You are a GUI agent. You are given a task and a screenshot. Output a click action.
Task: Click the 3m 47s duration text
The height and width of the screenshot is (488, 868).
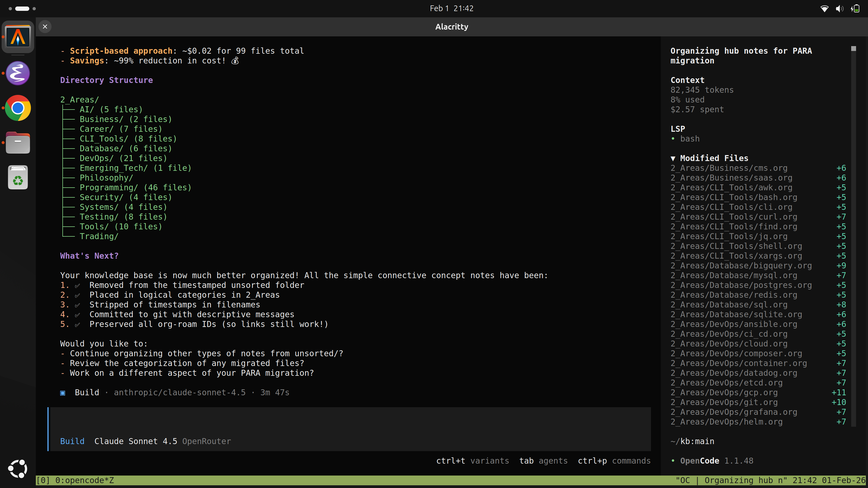coord(275,393)
